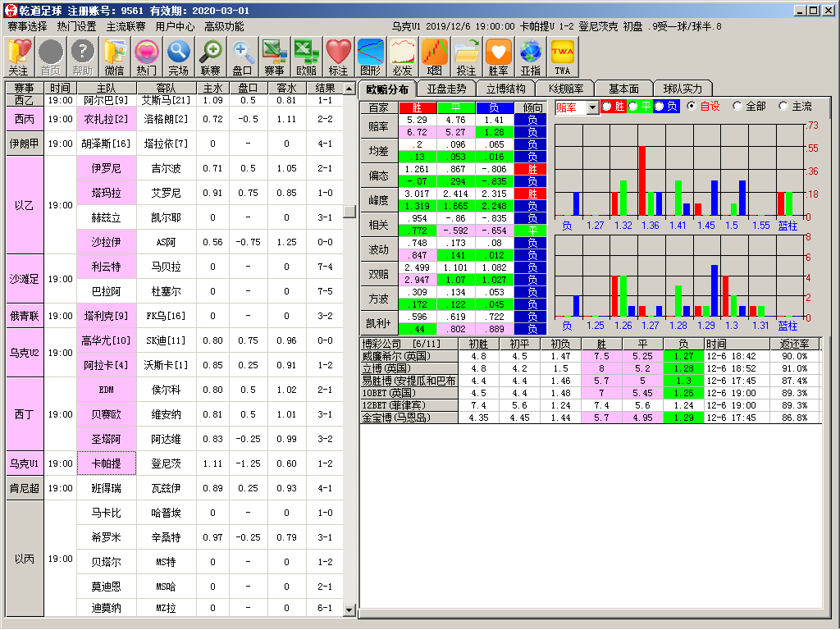The height and width of the screenshot is (630, 840).
Task: Click the red 胜 header cell
Action: pyautogui.click(x=418, y=107)
